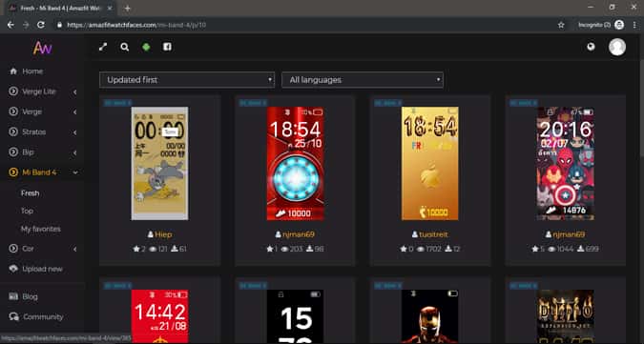Open the 'All languages' dropdown
This screenshot has width=644, height=344.
pyautogui.click(x=363, y=80)
